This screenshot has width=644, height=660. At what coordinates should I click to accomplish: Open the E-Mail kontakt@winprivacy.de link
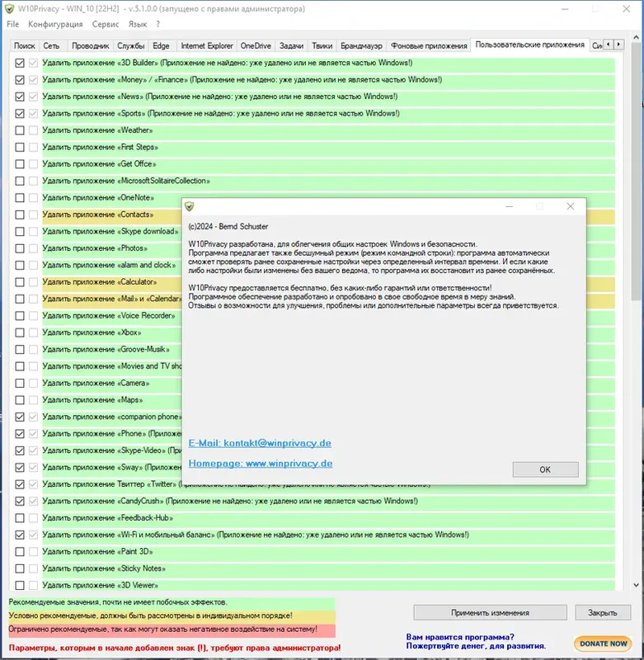pyautogui.click(x=260, y=443)
